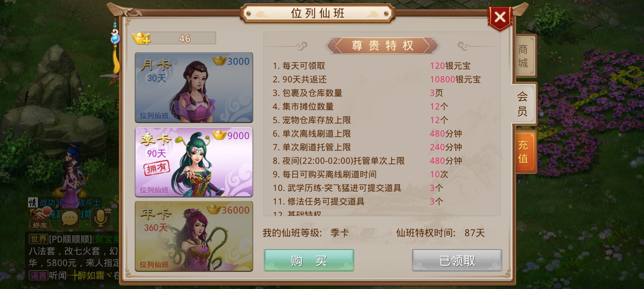Switch to the 商城 tab
The width and height of the screenshot is (644, 289).
tap(524, 56)
